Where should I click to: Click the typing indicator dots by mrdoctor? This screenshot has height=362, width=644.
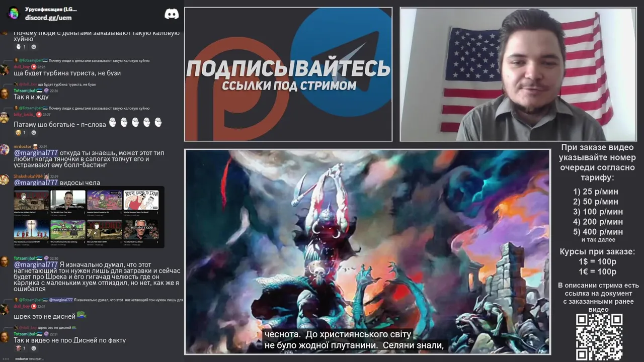pyautogui.click(x=6, y=359)
